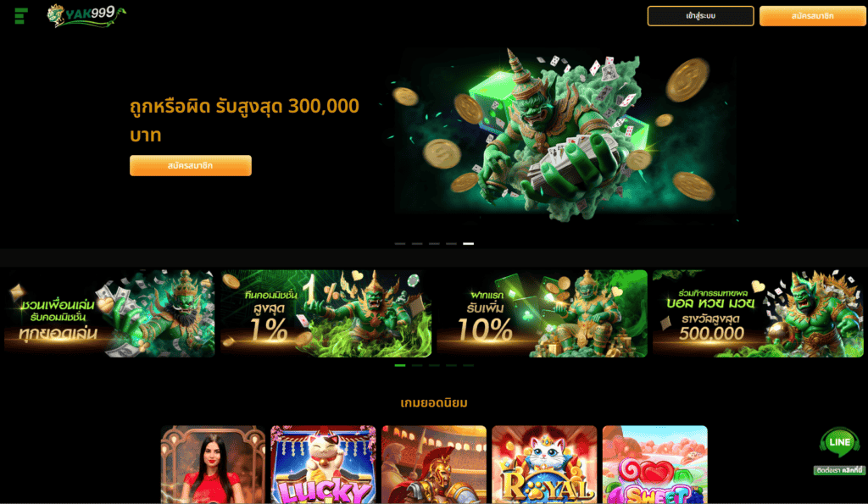Select the third hero carousel indicator

click(x=434, y=243)
